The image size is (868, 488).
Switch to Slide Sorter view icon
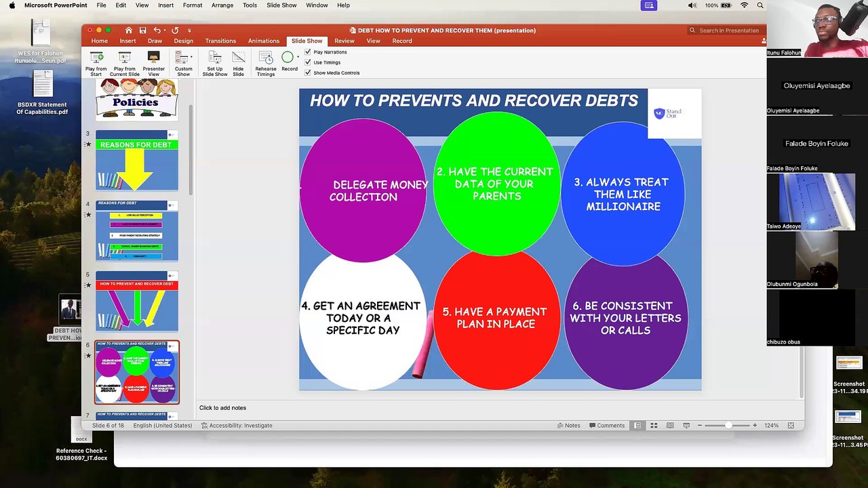point(654,426)
